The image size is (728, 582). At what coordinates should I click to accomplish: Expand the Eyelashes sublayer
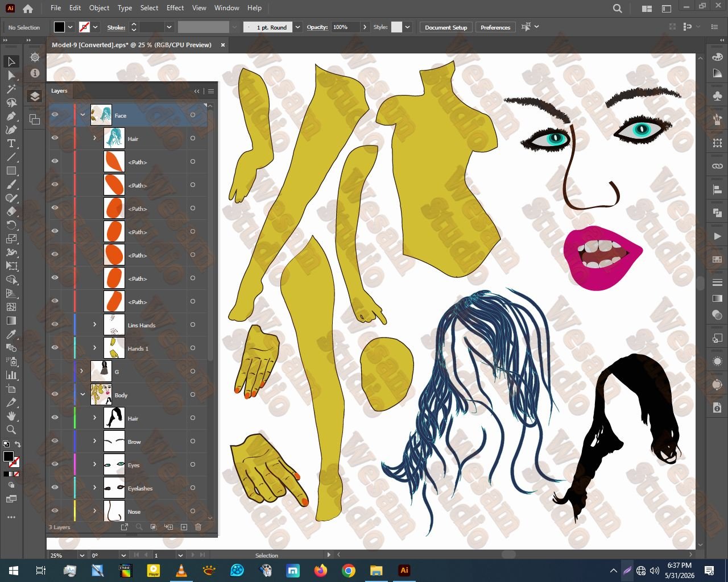95,488
